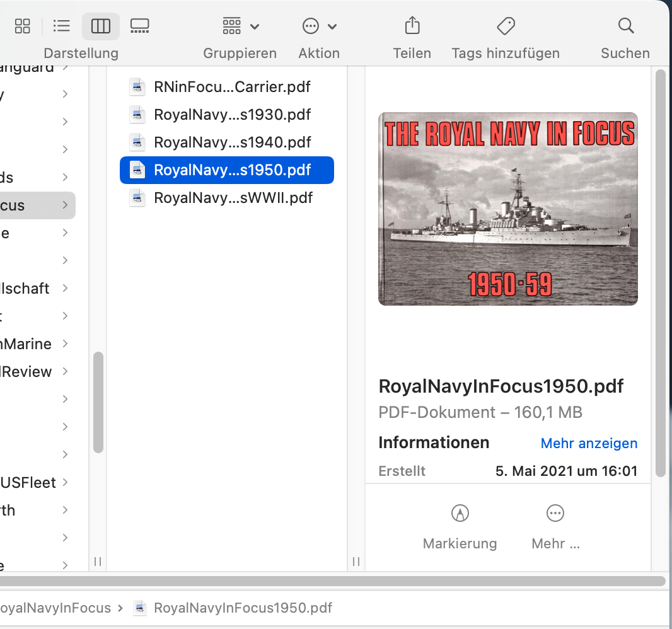Switch to gallery view

pos(139,26)
